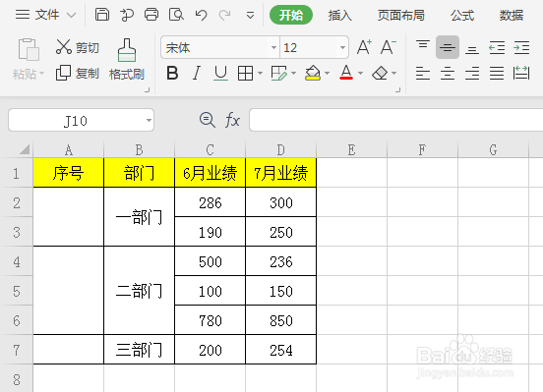
Task: Open Print Preview icon
Action: click(x=176, y=15)
